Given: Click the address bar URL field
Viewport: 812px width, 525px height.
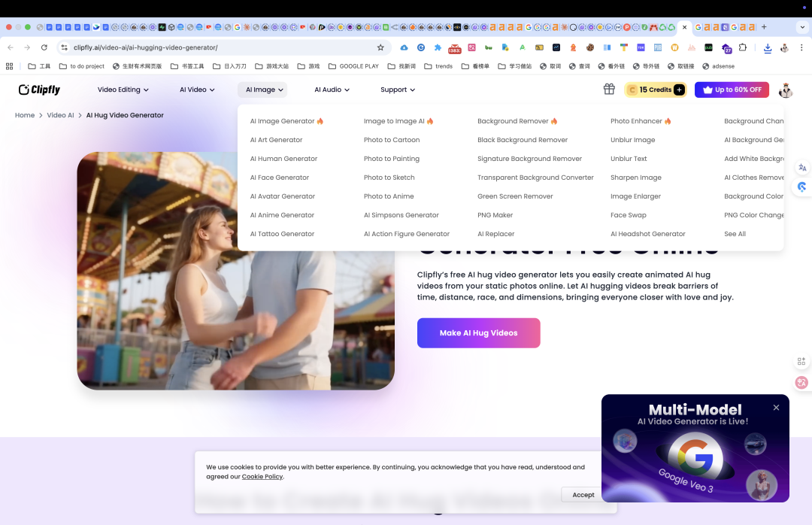Looking at the screenshot, I should coord(223,47).
